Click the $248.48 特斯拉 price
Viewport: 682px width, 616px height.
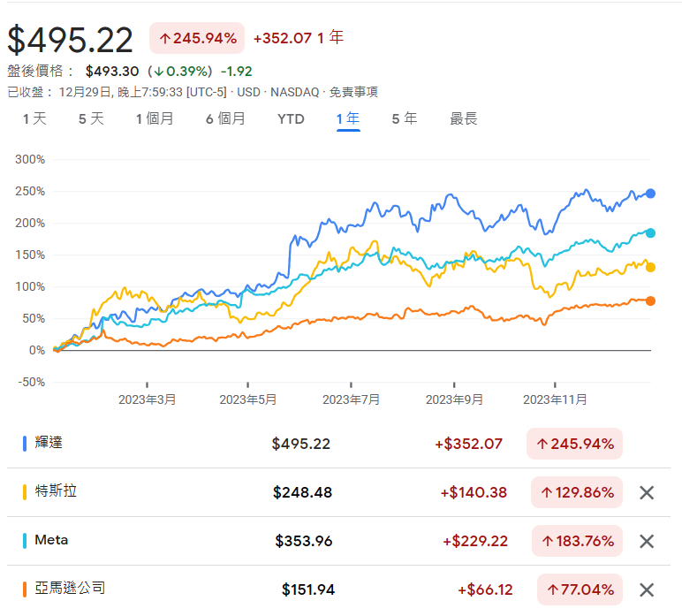[x=302, y=492]
